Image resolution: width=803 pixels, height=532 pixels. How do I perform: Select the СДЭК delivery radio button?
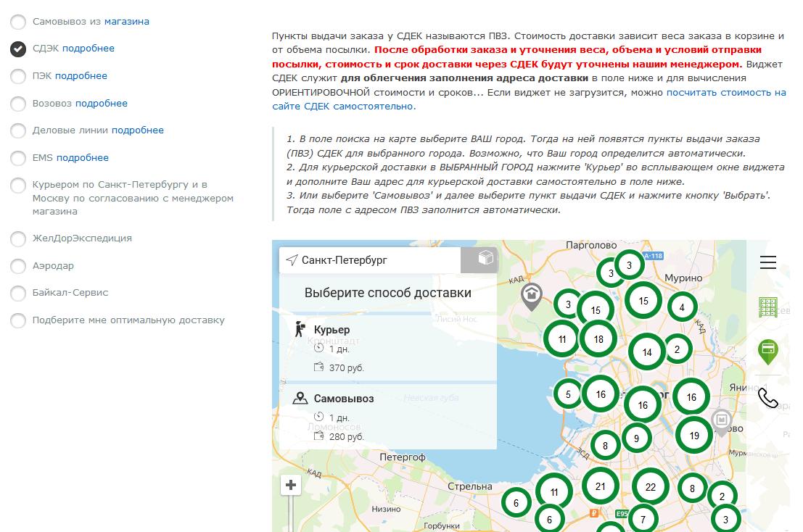(x=18, y=49)
